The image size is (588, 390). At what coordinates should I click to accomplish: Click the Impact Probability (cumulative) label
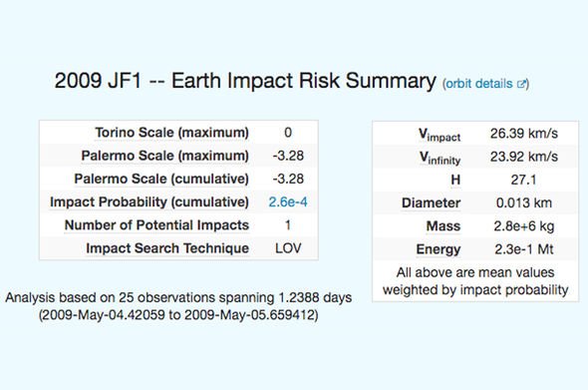[149, 202]
